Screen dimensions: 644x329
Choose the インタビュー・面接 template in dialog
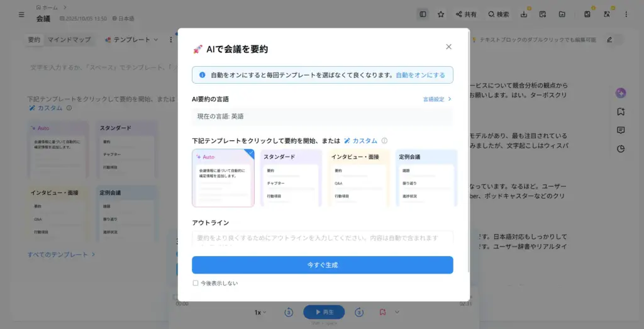coord(359,178)
